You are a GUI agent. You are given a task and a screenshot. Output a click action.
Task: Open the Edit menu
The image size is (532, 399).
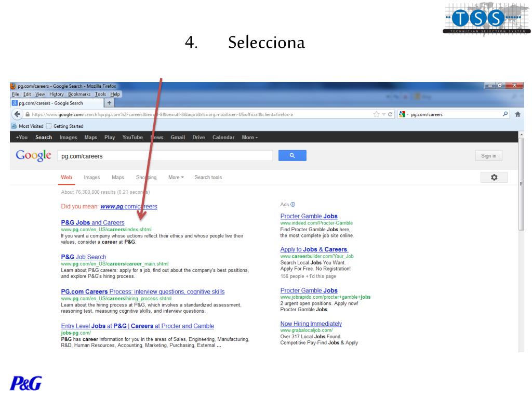[x=27, y=94]
